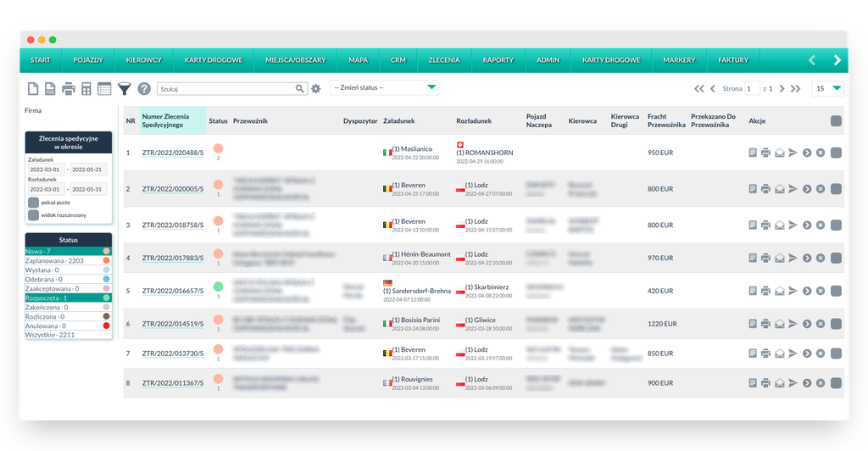Go to the previous results page

pyautogui.click(x=713, y=88)
